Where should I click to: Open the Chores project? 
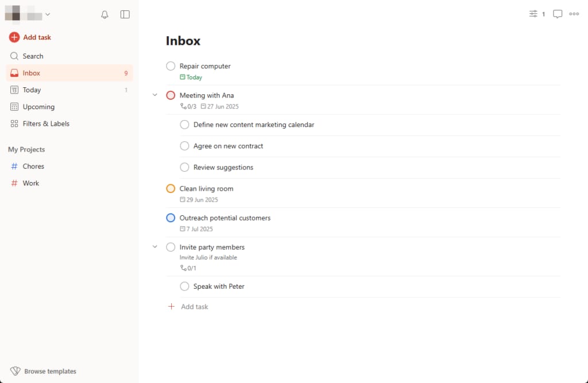pos(34,166)
